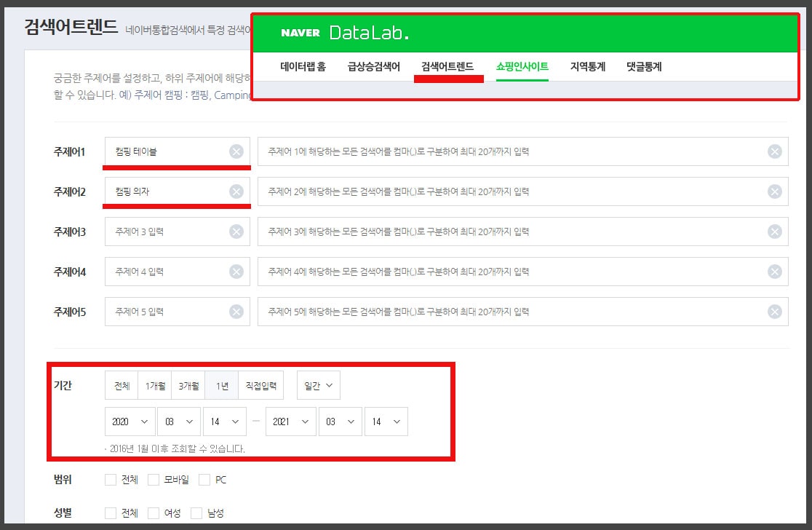The image size is (812, 530).
Task: Click the NAVER logo in header
Action: pos(300,33)
